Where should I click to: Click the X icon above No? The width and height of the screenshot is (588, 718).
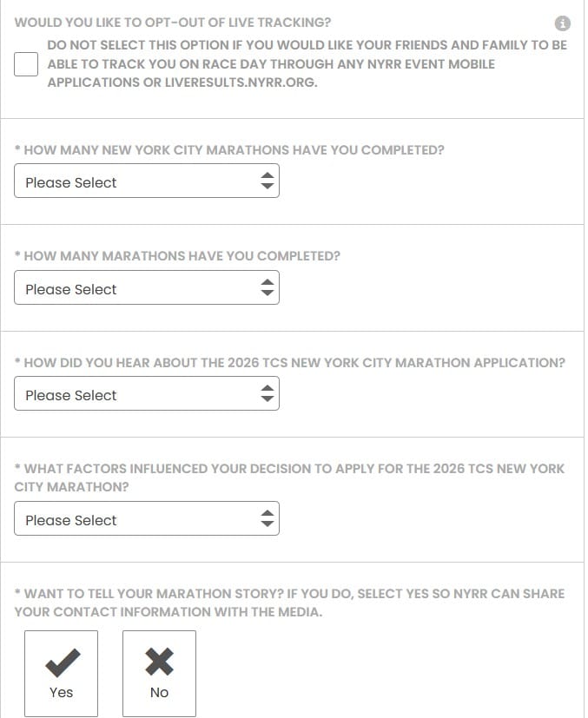(x=159, y=662)
